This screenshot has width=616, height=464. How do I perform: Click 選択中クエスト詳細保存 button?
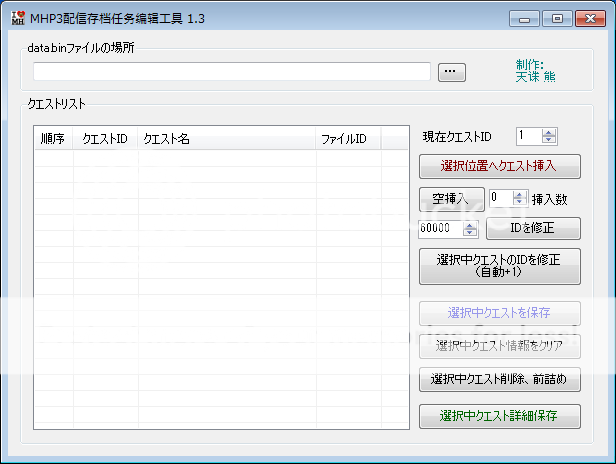500,416
